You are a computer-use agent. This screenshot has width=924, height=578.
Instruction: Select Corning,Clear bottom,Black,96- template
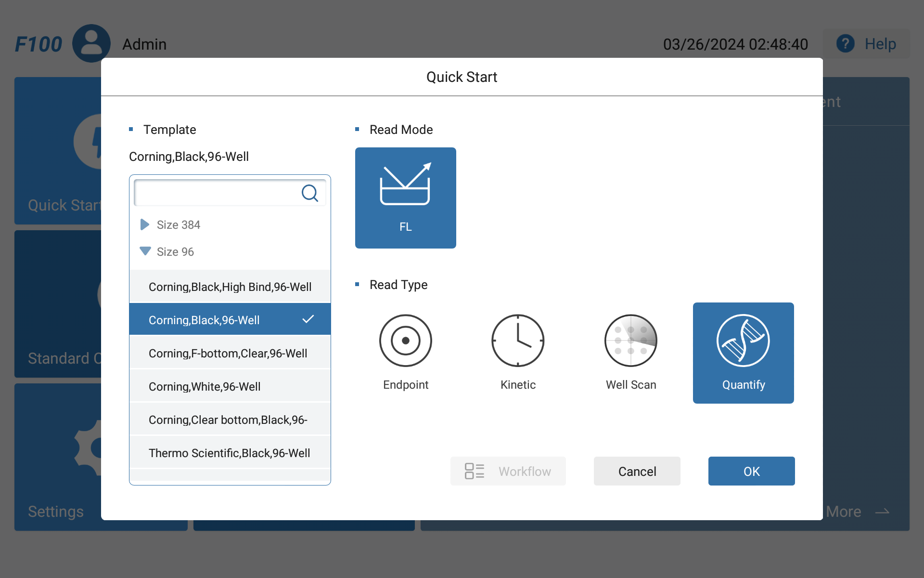[230, 420]
